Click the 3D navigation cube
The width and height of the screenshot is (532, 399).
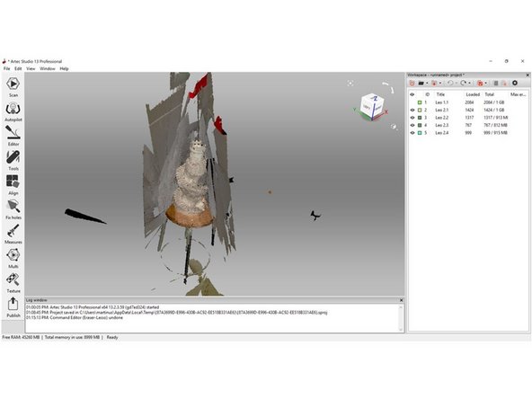372,107
